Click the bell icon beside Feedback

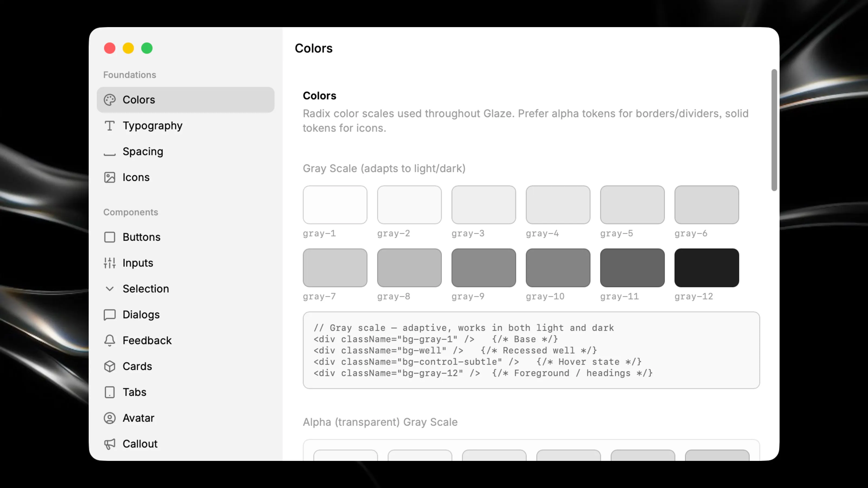(x=110, y=341)
